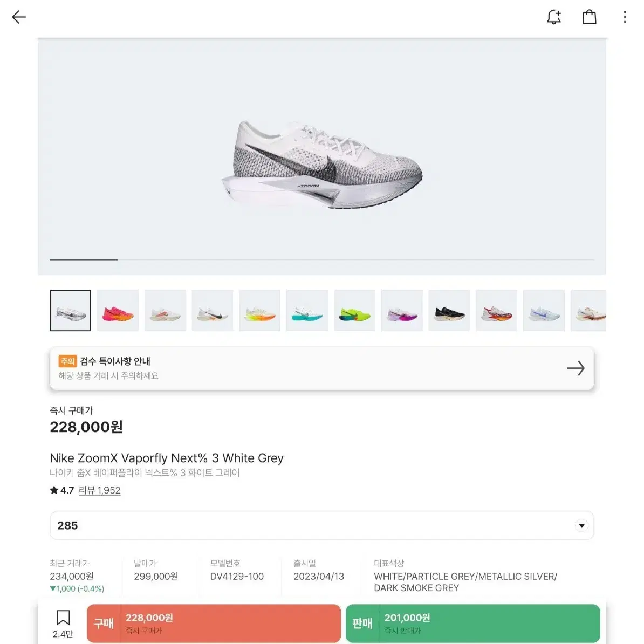View the 리뷰 1,952 reviews link
This screenshot has height=644, width=644.
pyautogui.click(x=100, y=490)
